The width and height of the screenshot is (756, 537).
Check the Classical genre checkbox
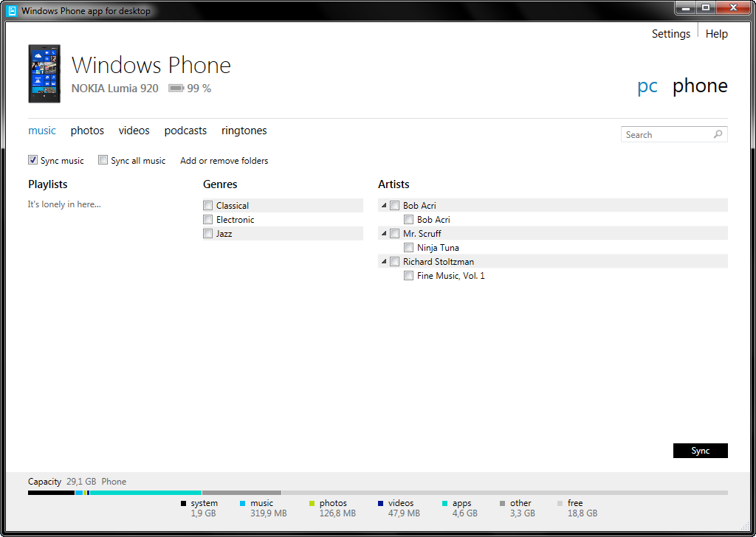207,206
